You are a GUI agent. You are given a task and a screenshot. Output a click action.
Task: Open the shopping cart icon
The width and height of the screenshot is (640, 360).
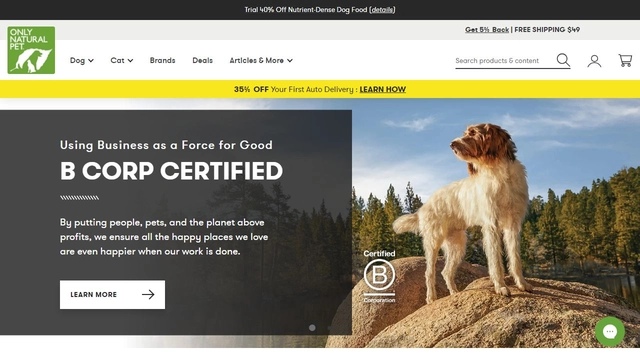pos(625,60)
